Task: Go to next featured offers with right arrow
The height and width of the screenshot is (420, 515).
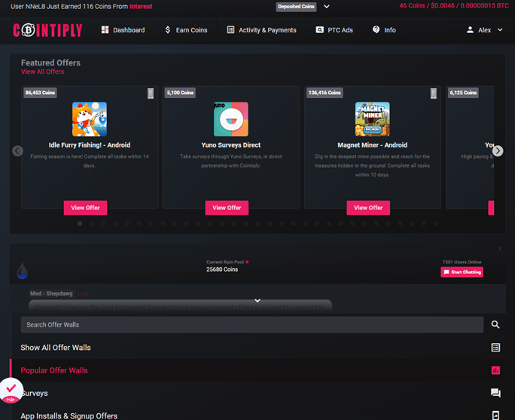Action: tap(498, 151)
